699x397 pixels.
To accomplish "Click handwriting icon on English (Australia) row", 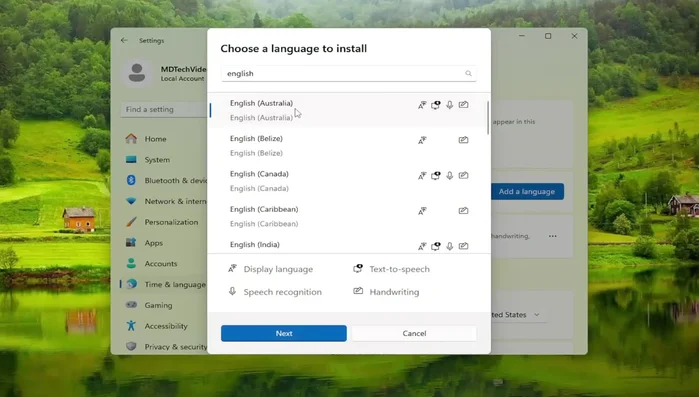I will pyautogui.click(x=464, y=105).
